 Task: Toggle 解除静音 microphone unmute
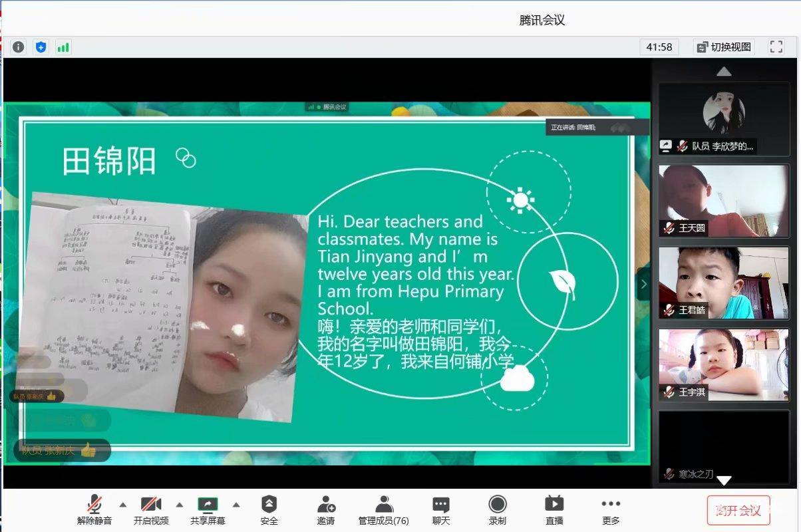click(x=94, y=510)
